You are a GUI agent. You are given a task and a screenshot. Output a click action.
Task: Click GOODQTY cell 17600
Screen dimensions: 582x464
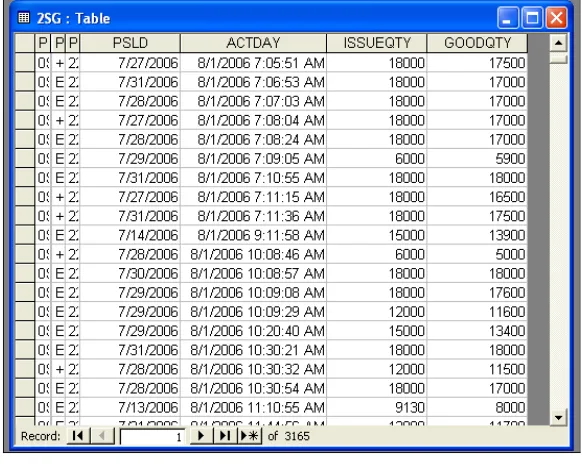click(x=477, y=293)
